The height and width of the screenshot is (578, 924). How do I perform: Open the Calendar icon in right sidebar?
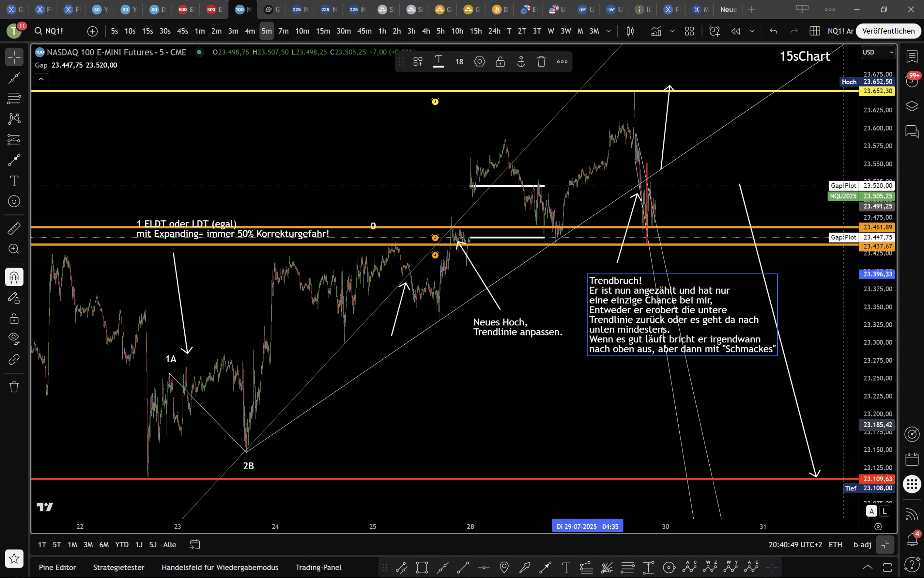pos(912,459)
